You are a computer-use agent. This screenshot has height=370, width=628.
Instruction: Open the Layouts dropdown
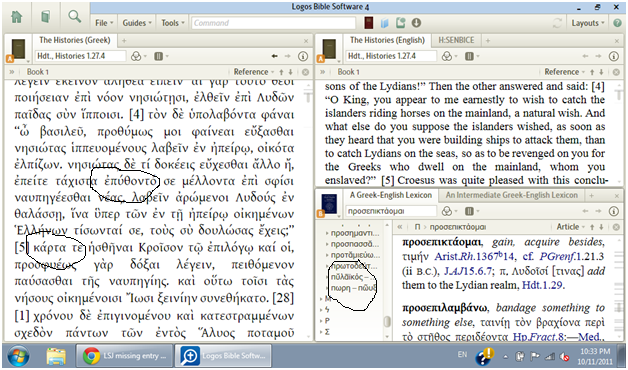tap(588, 23)
